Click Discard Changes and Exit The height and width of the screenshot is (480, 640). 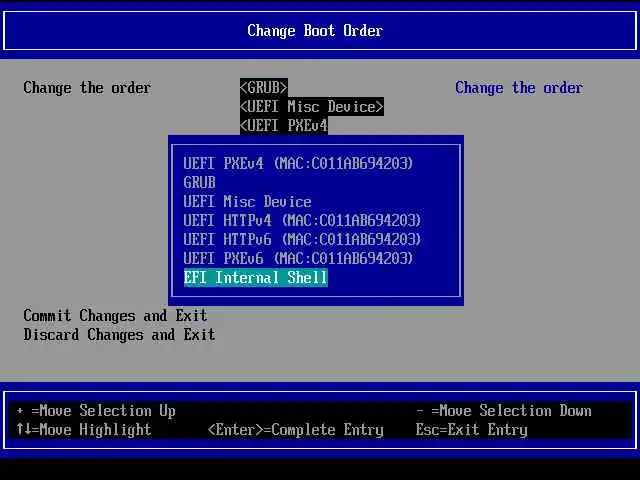(119, 335)
